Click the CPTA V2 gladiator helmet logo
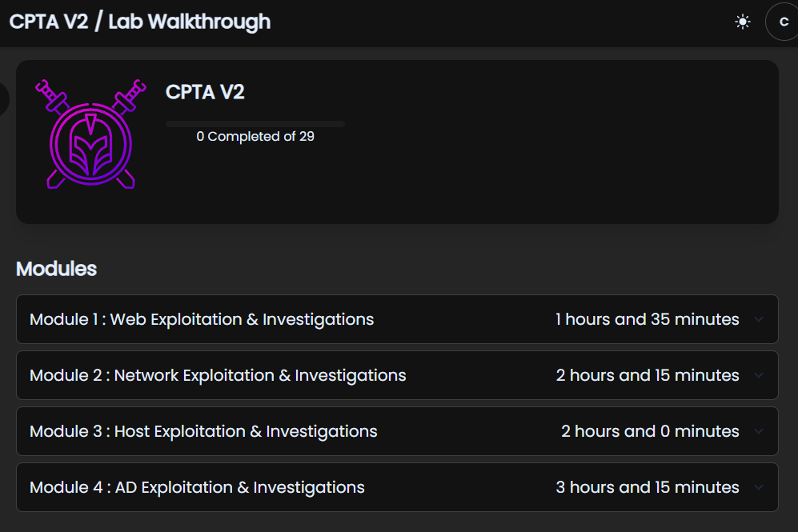Screen dimensions: 798x532 tap(90, 134)
